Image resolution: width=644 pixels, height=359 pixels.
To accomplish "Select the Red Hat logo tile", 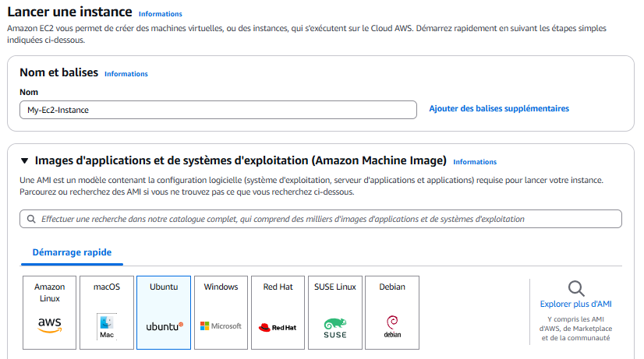I will coord(278,312).
